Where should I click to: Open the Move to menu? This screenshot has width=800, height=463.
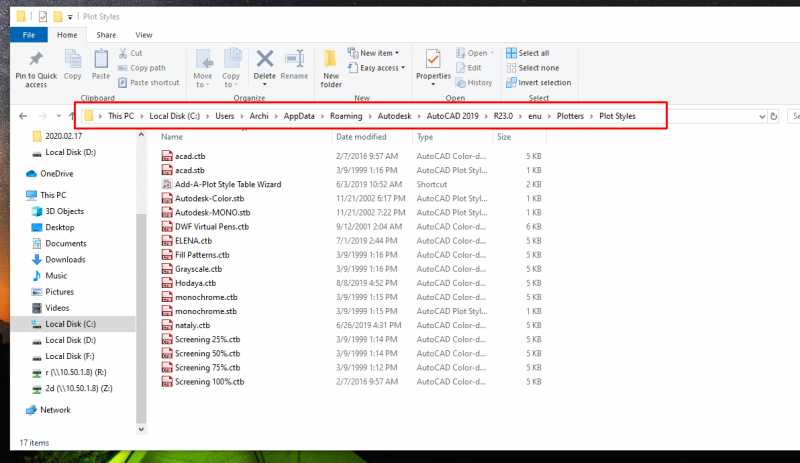pyautogui.click(x=203, y=68)
